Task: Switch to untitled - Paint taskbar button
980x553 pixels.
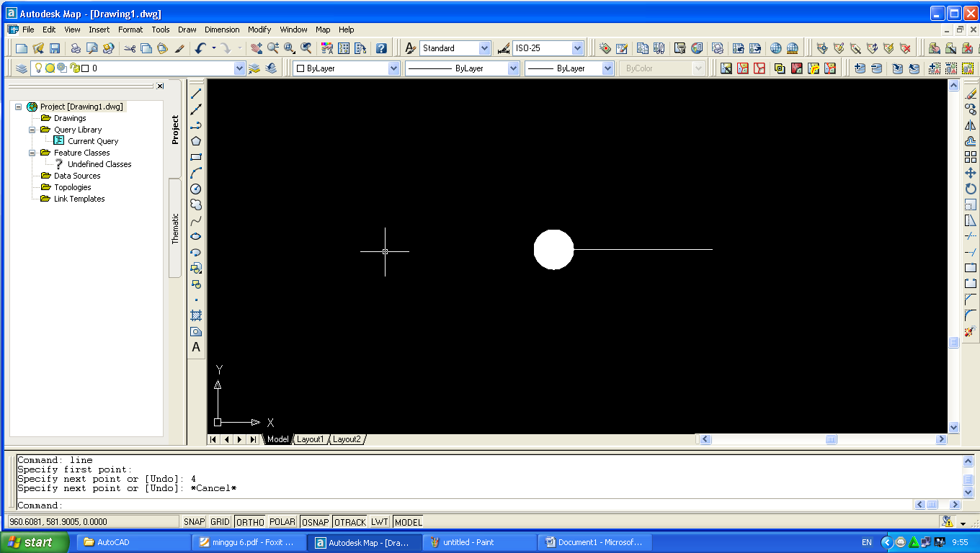Action: pos(479,542)
